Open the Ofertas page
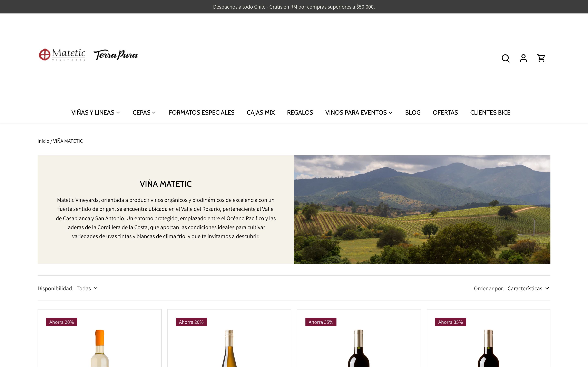Image resolution: width=588 pixels, height=367 pixels. tap(445, 112)
